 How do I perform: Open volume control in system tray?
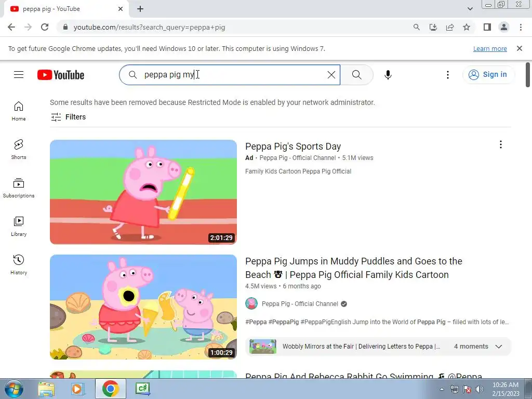click(480, 389)
